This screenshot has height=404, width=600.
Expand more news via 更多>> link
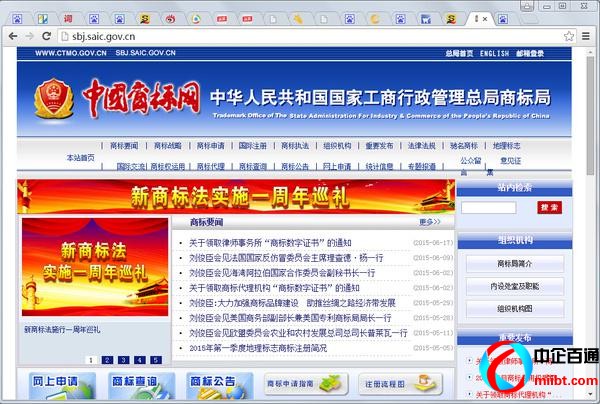pos(430,222)
